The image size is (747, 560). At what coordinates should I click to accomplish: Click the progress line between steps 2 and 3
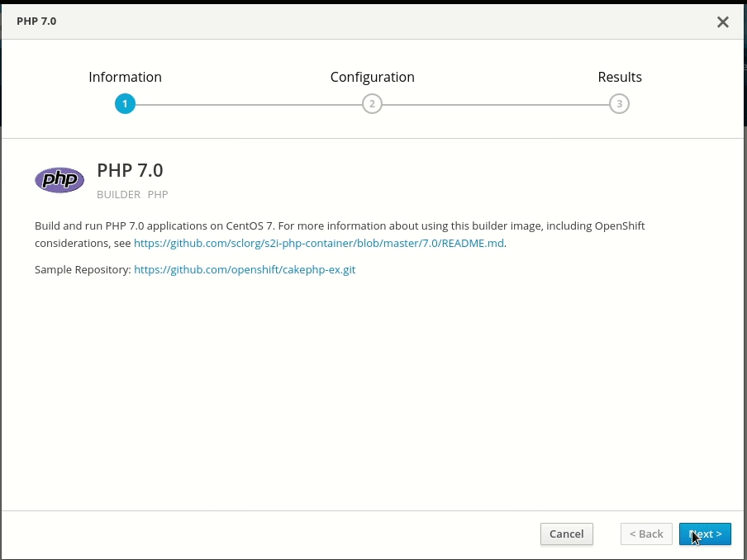point(496,105)
